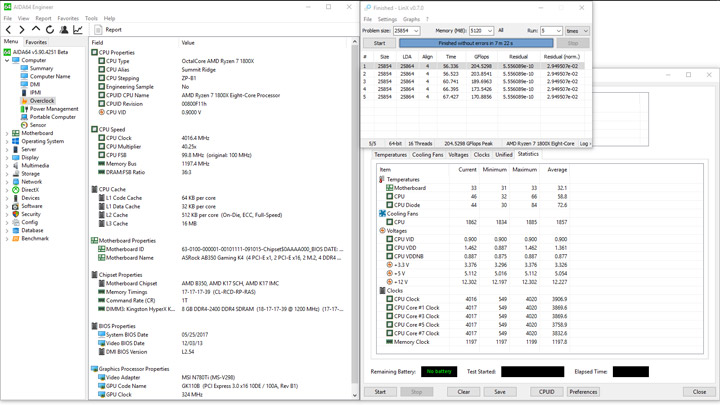Click the Refresh toolbar icon

[50, 30]
